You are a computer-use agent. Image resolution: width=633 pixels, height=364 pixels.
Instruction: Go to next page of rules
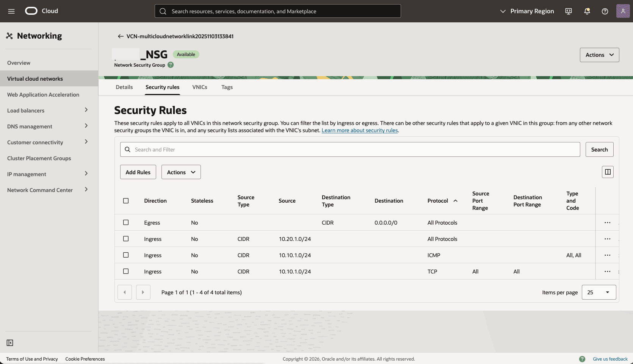[143, 292]
